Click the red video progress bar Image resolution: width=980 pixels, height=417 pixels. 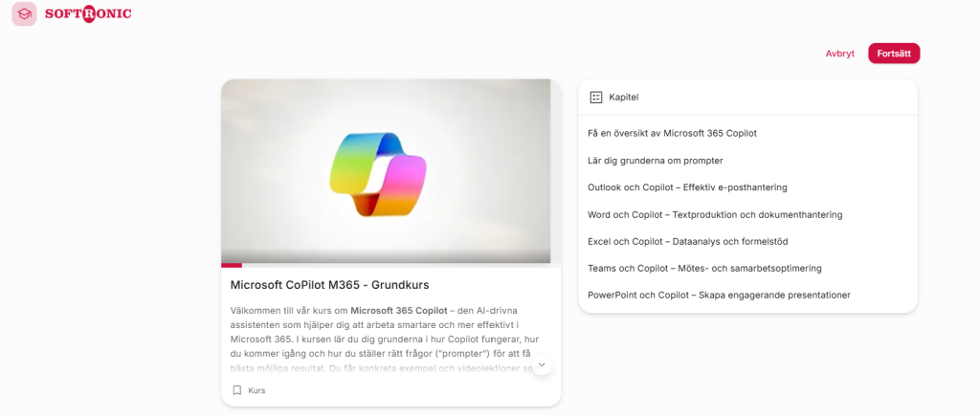tap(232, 265)
